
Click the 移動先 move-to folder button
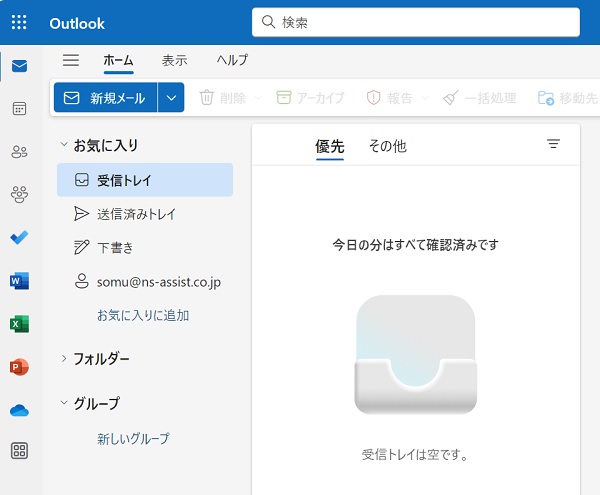point(568,98)
